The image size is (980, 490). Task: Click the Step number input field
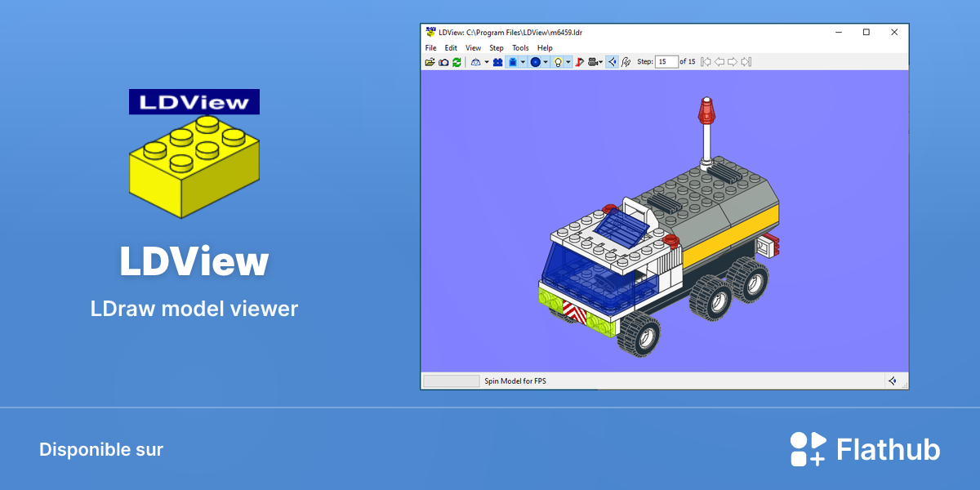666,62
